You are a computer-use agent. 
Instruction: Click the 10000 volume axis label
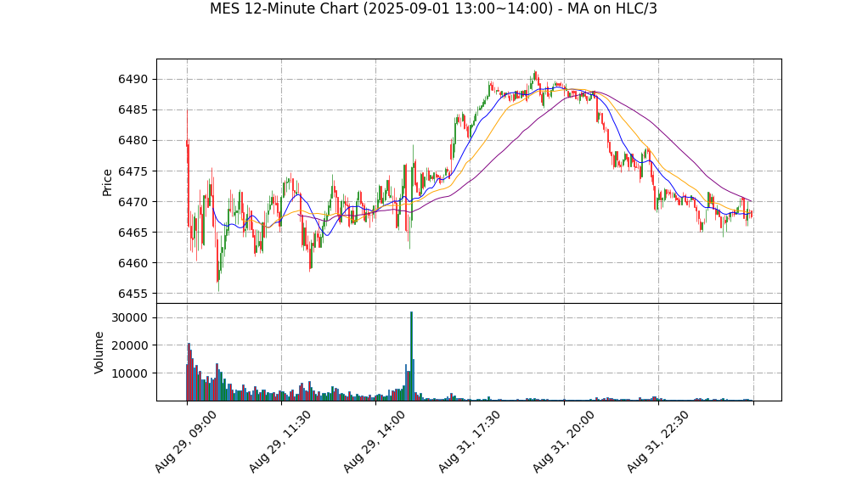coord(130,373)
